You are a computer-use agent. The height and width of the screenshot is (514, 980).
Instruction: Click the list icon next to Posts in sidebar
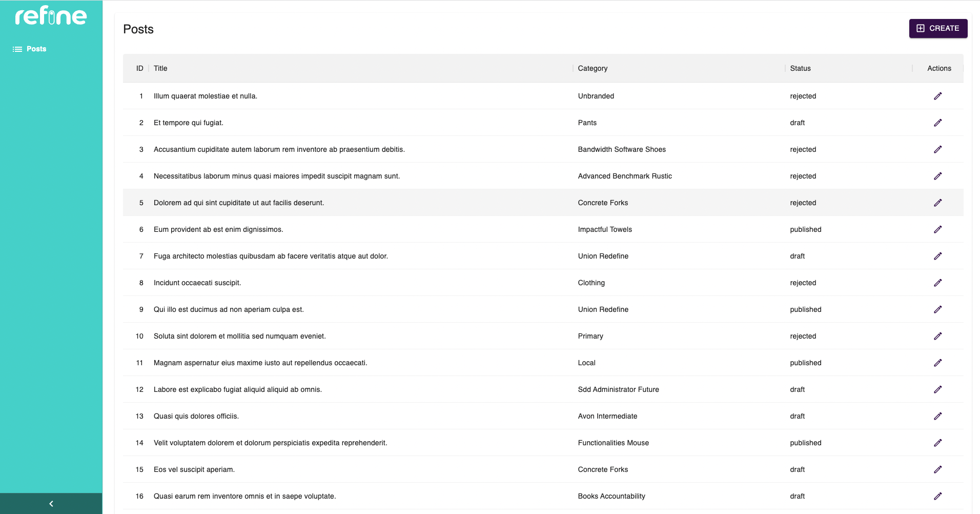point(15,49)
